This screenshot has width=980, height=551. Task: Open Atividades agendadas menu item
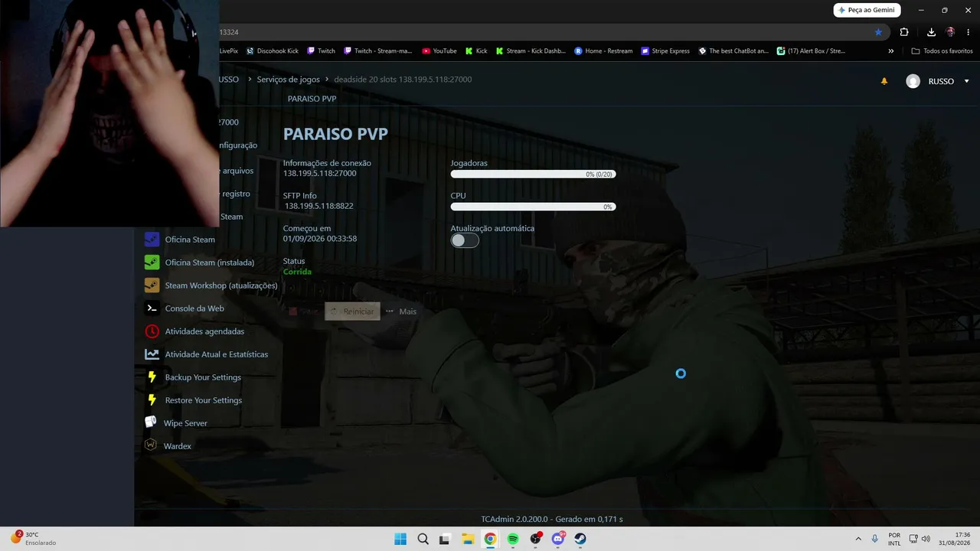pyautogui.click(x=204, y=331)
